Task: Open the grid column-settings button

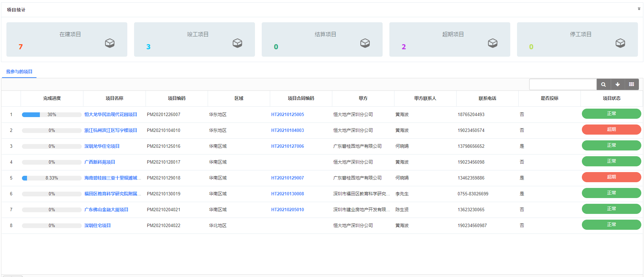Action: coord(632,84)
